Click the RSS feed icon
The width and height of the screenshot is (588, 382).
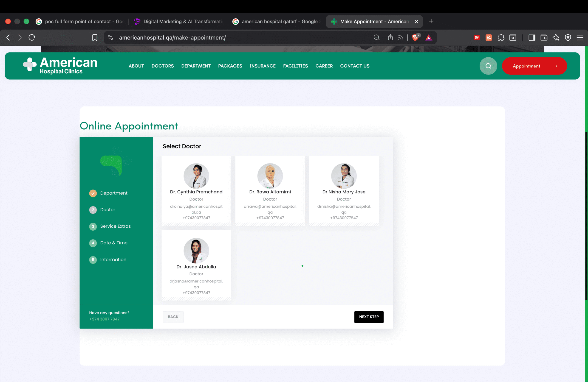point(401,38)
